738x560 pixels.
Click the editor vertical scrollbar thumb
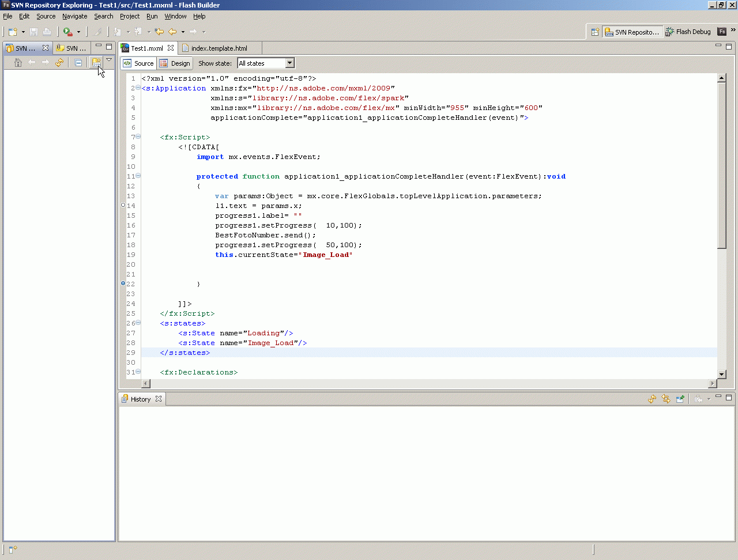point(721,166)
